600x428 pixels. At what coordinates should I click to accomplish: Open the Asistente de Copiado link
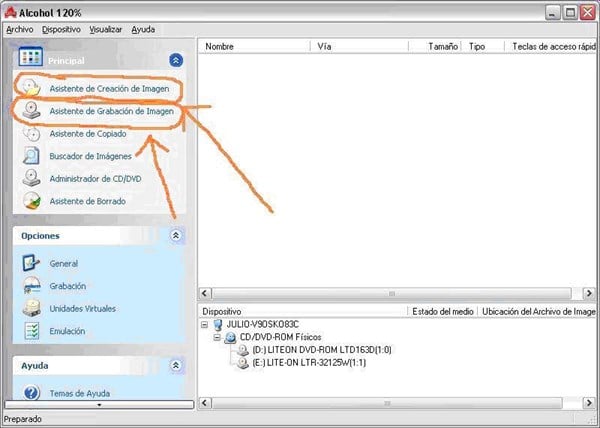click(88, 133)
